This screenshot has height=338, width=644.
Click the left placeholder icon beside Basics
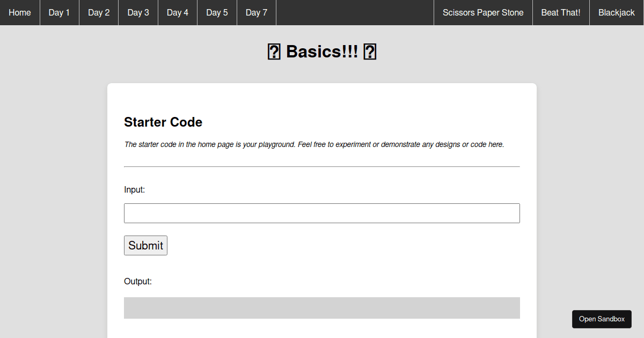274,52
